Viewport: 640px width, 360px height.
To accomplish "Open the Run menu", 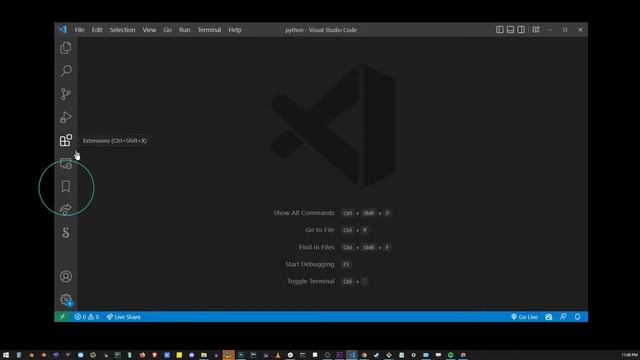I will pyautogui.click(x=184, y=30).
